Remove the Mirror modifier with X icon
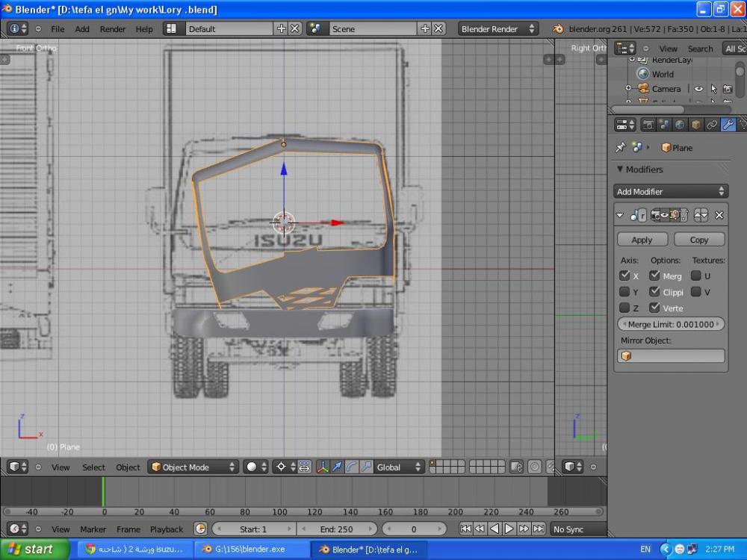 719,215
